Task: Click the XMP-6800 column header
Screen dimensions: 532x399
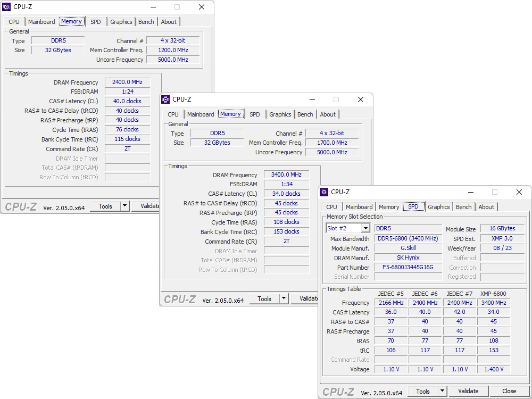Action: tap(493, 294)
